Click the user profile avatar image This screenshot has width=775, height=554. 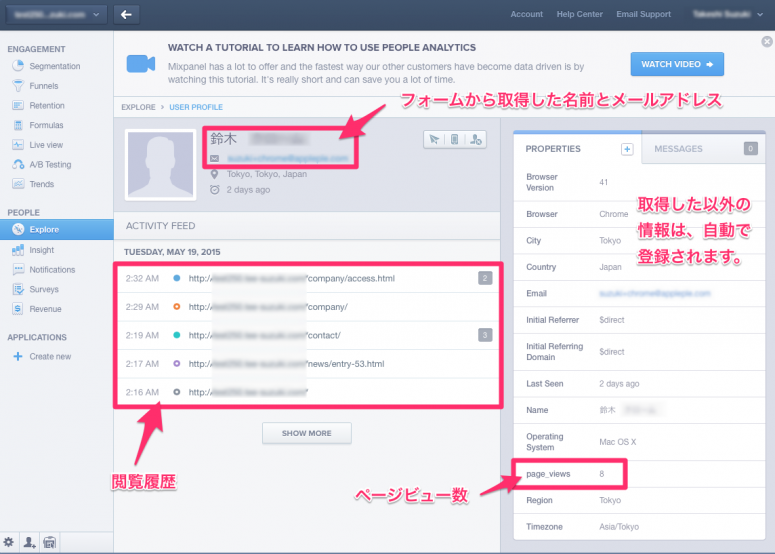tap(160, 164)
